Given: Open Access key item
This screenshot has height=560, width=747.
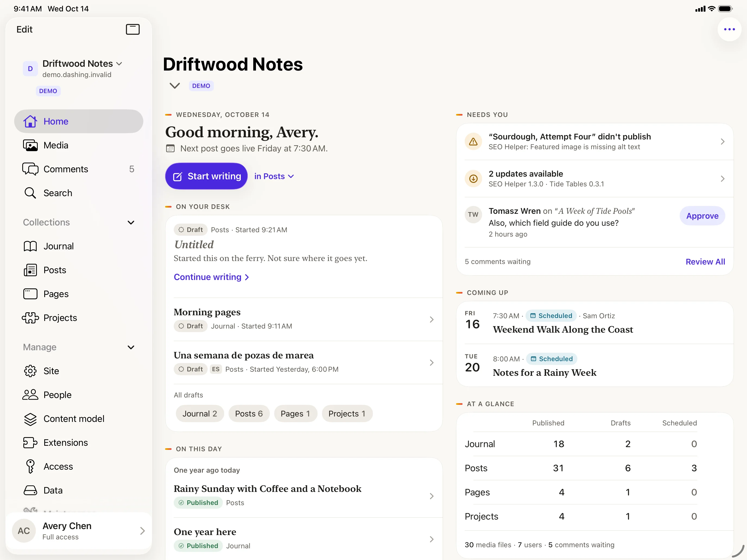Looking at the screenshot, I should click(x=79, y=466).
